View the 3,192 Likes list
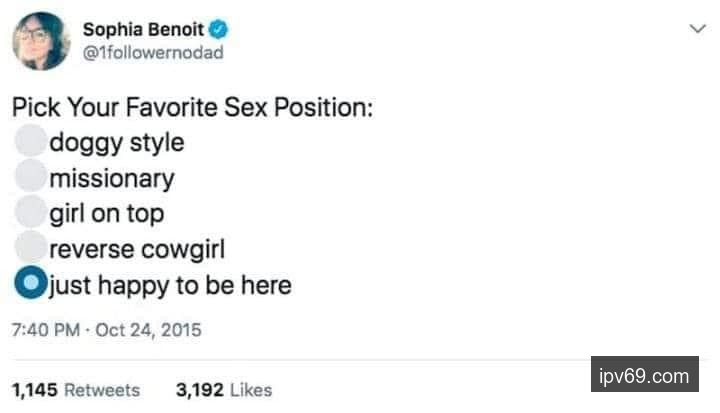The image size is (720, 413). (x=223, y=390)
